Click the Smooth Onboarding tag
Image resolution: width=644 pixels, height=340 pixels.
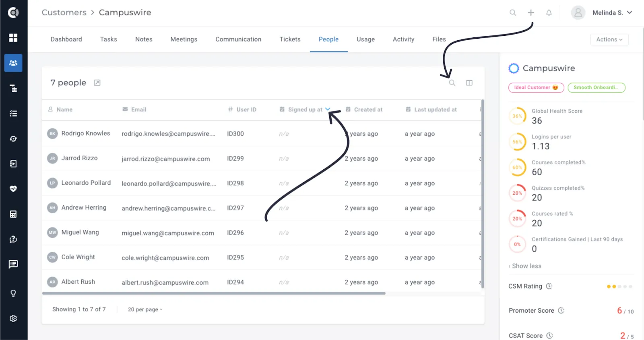pos(597,87)
